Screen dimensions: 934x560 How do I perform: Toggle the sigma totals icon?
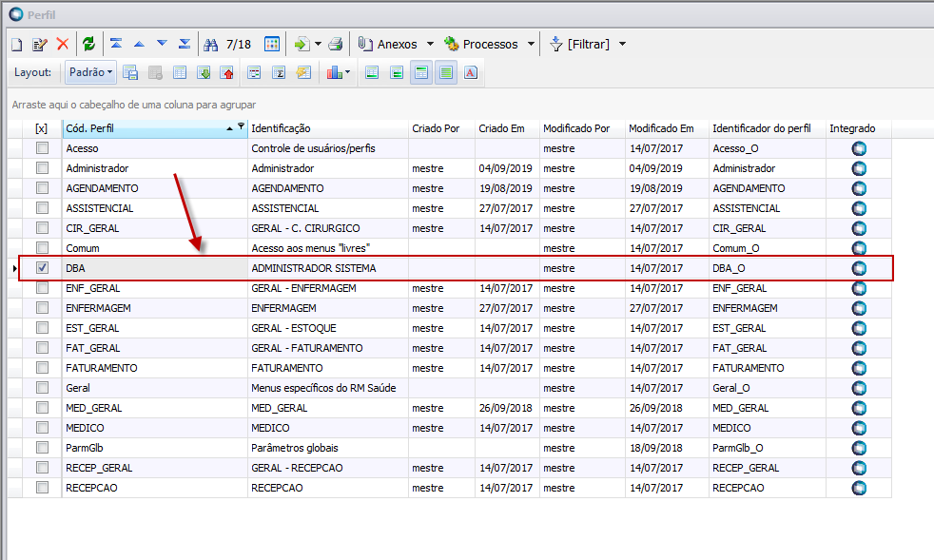tap(279, 72)
